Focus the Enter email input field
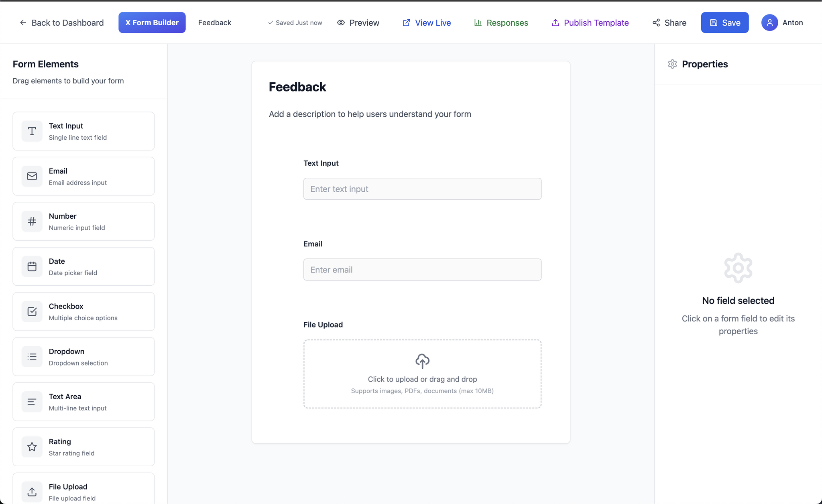The image size is (822, 504). click(422, 270)
